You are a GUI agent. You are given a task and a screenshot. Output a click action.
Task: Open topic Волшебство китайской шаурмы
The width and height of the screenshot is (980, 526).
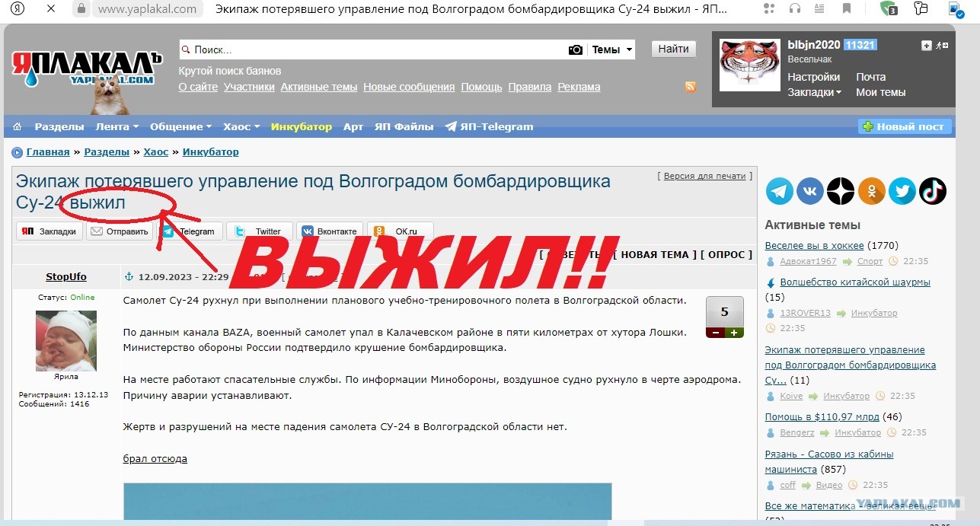coord(855,282)
